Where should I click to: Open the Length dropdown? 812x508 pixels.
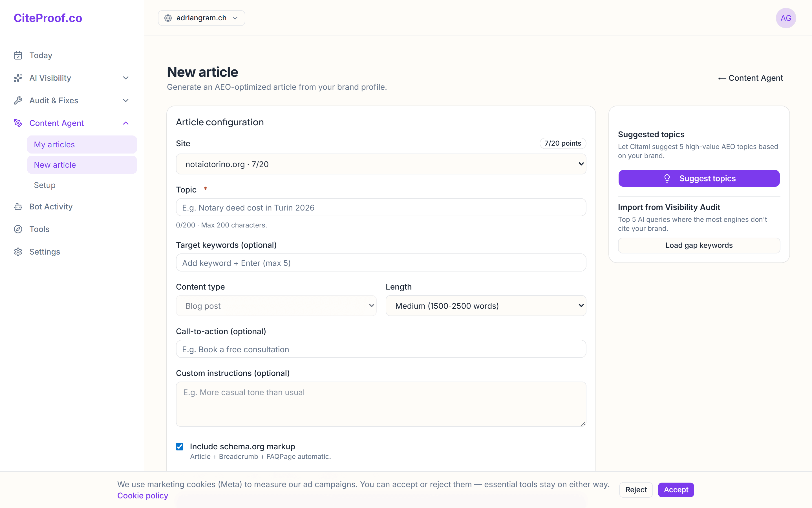[486, 306]
